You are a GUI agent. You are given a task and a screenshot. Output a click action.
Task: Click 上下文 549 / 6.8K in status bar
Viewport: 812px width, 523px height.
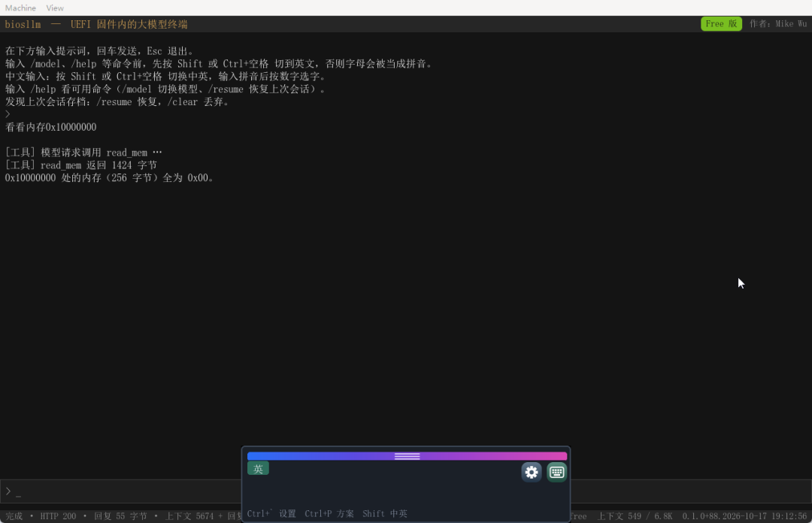pos(635,516)
